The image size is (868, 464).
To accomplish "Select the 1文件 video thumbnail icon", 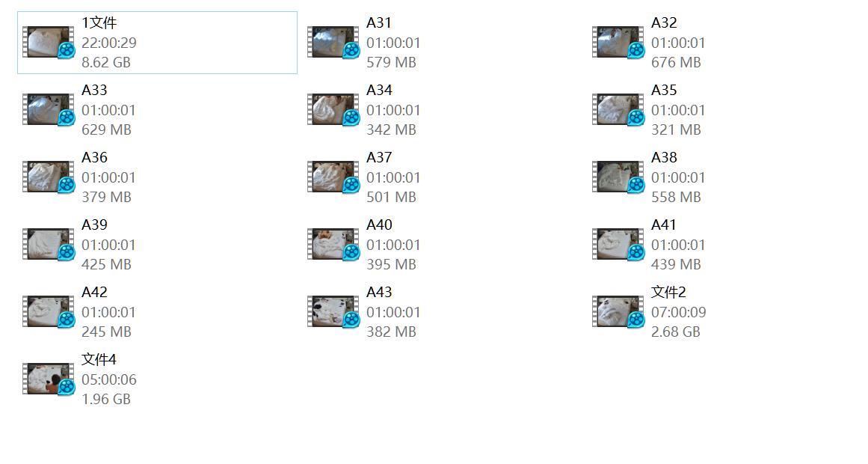I will pyautogui.click(x=48, y=42).
